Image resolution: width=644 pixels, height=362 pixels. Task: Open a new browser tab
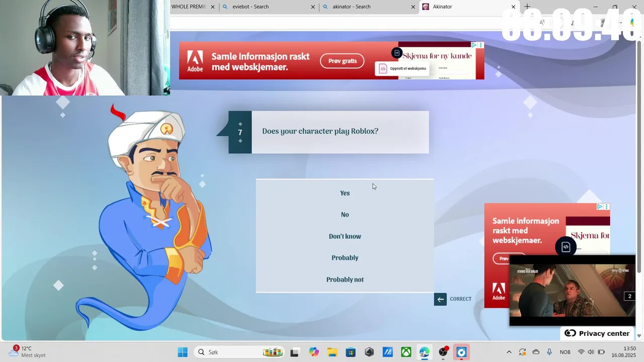point(527,7)
